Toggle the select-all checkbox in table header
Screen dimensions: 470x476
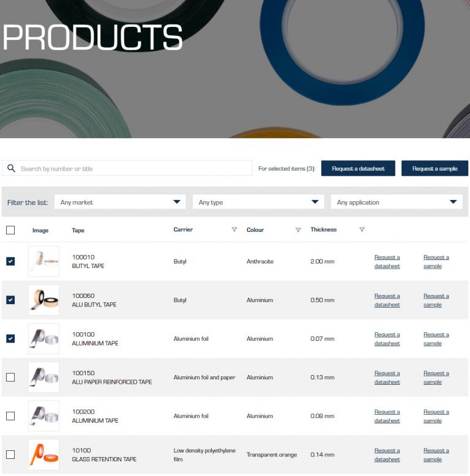(10, 230)
